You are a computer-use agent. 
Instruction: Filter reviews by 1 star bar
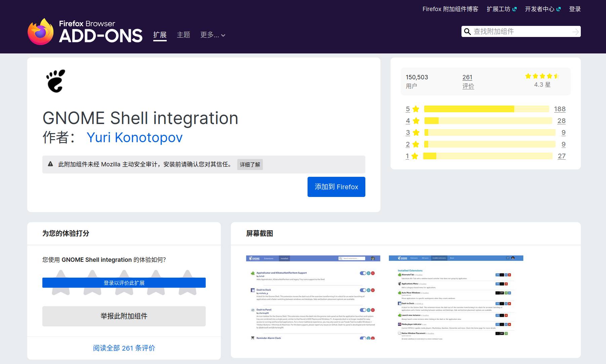click(x=488, y=156)
